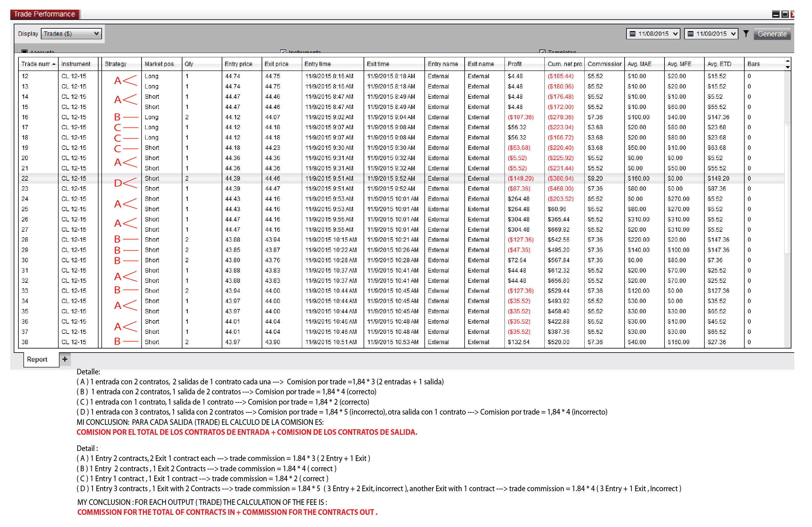Click the end date calendar icon

[690, 34]
